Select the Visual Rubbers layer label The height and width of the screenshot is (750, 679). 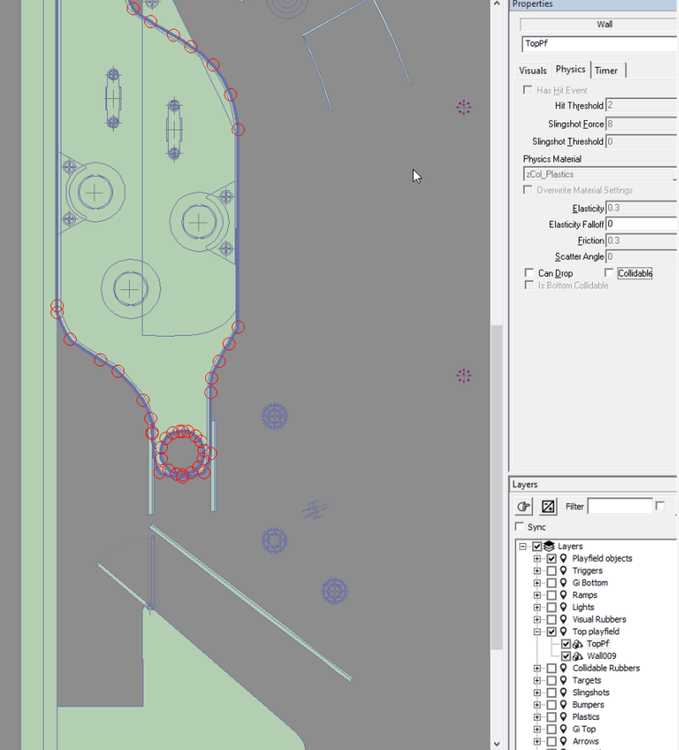pyautogui.click(x=599, y=619)
